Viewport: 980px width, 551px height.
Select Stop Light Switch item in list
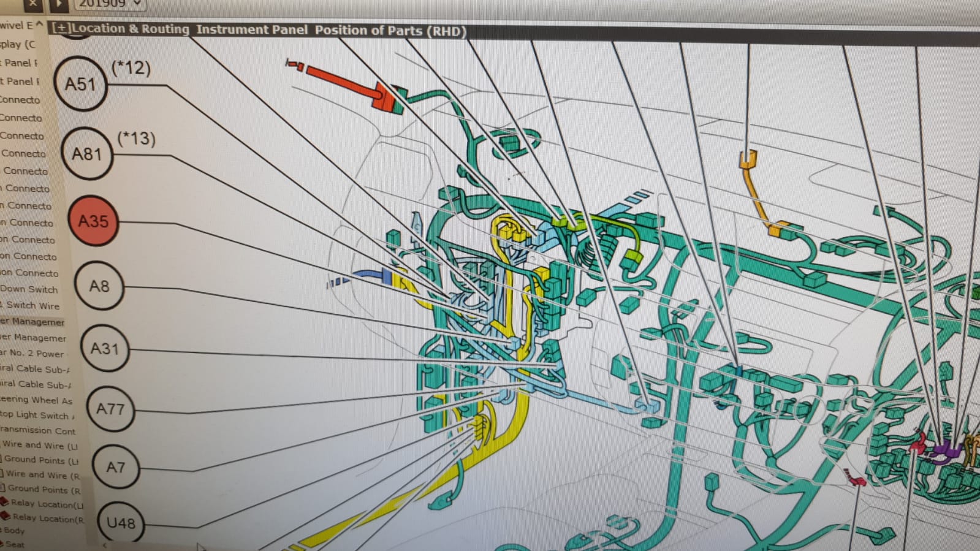[37, 415]
